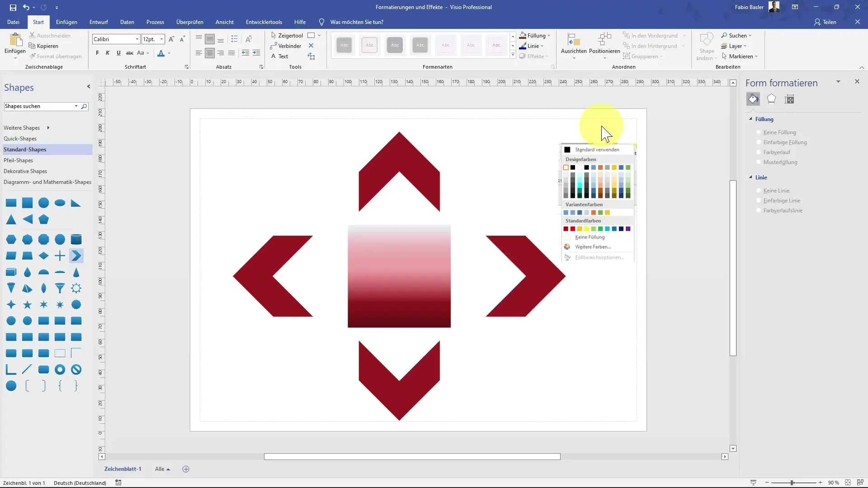Screen dimensions: 868x488
Task: Select the Einfarbige Füllung radio option
Action: 759,142
